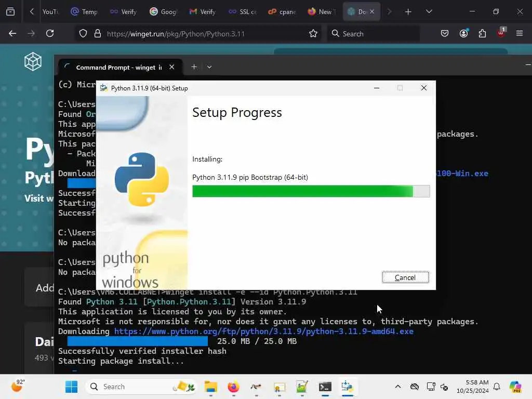Close the Command Prompt winget tab

click(171, 67)
